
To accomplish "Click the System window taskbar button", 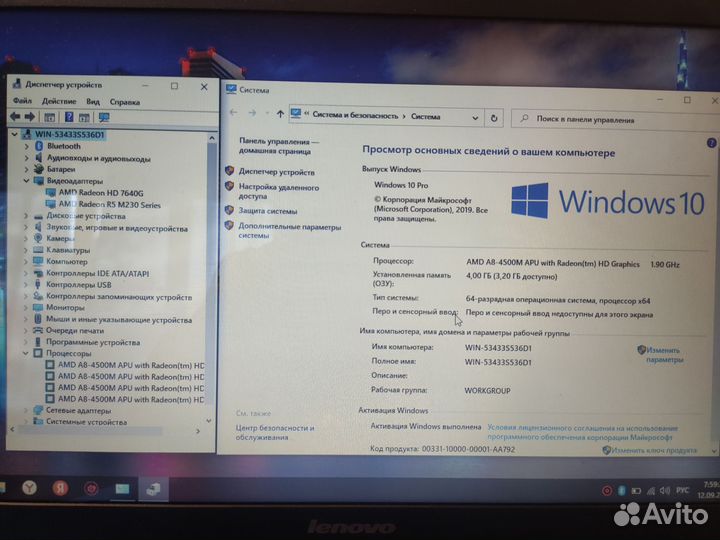I will pos(123,489).
